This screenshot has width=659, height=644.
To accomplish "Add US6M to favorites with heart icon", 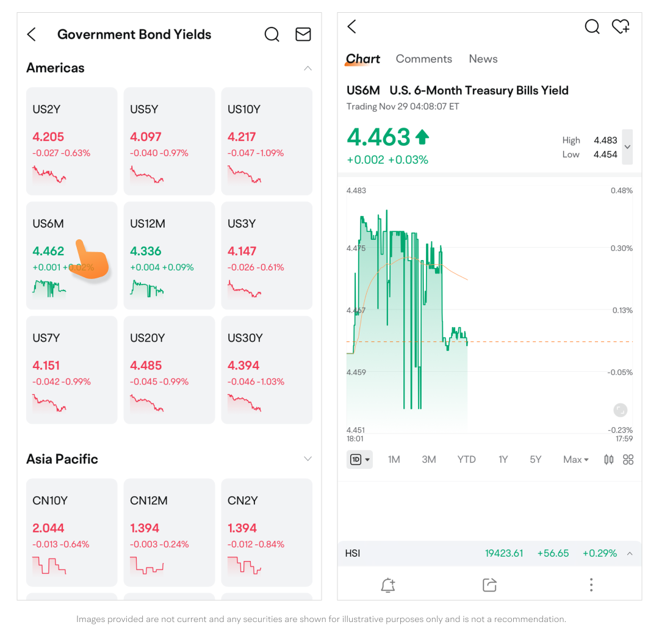I will (x=621, y=27).
